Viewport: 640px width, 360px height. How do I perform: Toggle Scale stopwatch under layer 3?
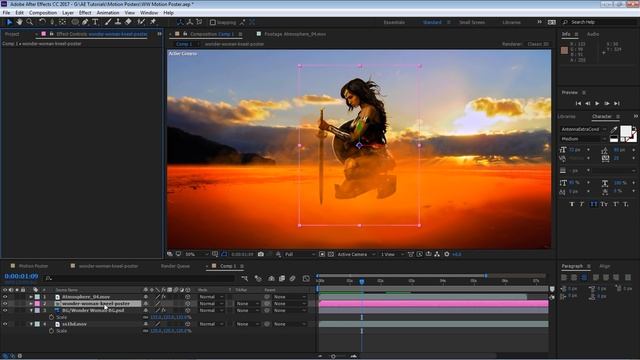[x=51, y=317]
